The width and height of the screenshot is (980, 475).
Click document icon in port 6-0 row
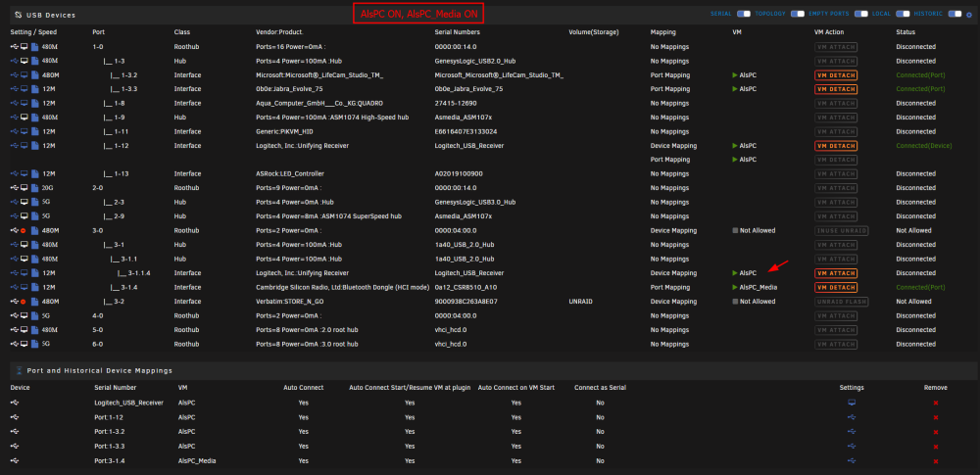pos(35,344)
